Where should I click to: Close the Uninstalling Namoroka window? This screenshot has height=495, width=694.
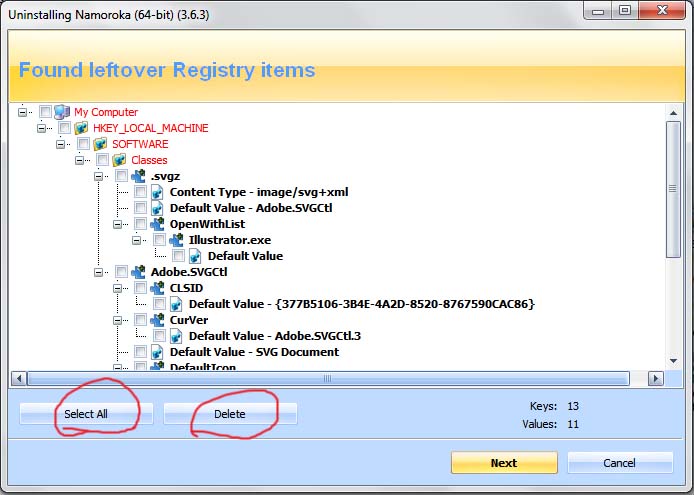pyautogui.click(x=662, y=10)
